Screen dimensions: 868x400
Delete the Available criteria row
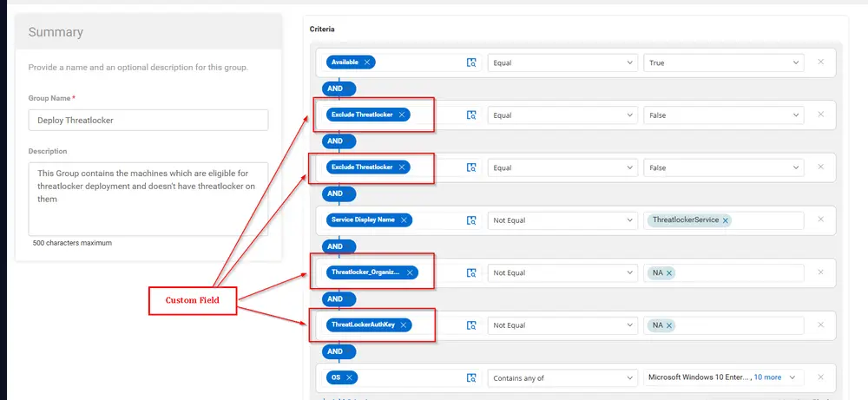(x=821, y=62)
